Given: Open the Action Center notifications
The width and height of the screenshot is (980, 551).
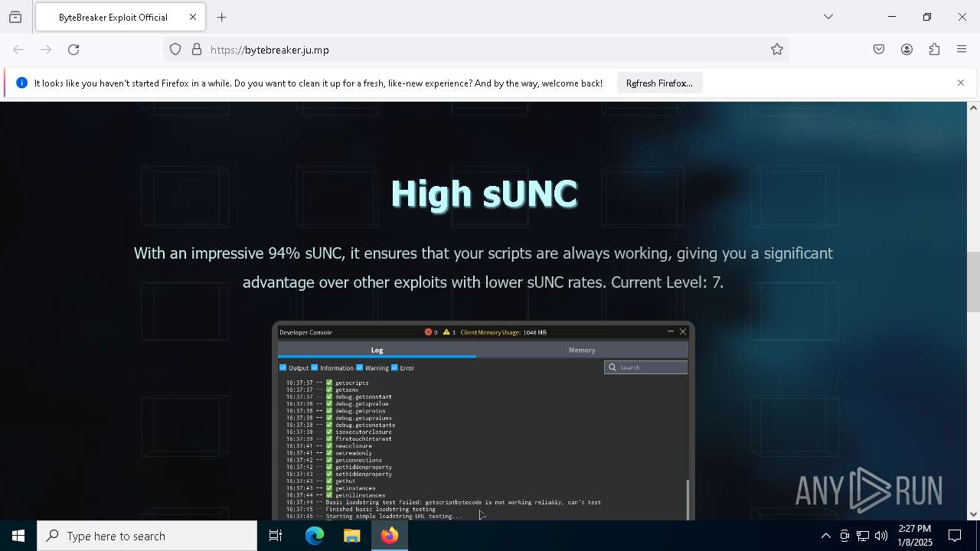Looking at the screenshot, I should [x=955, y=536].
